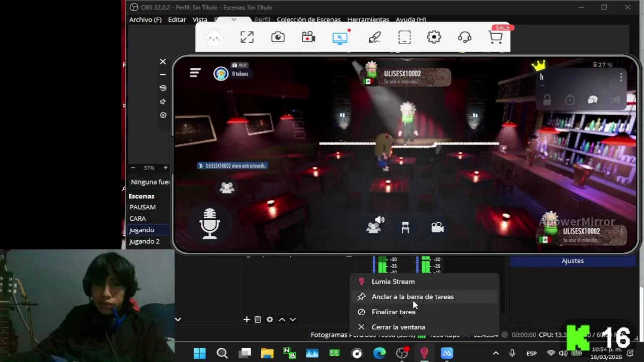Open the whiteboard pen drawing tool
The width and height of the screenshot is (644, 362).
tap(374, 37)
